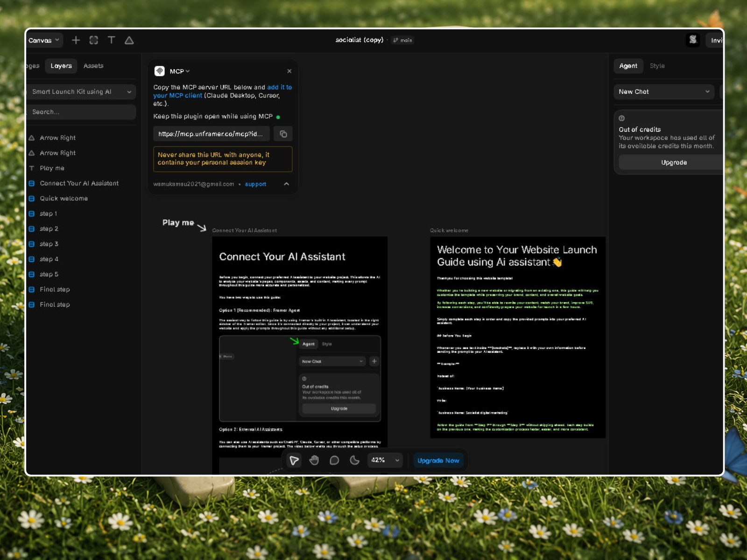Click the MCP server URL field
The height and width of the screenshot is (560, 747).
tap(211, 134)
